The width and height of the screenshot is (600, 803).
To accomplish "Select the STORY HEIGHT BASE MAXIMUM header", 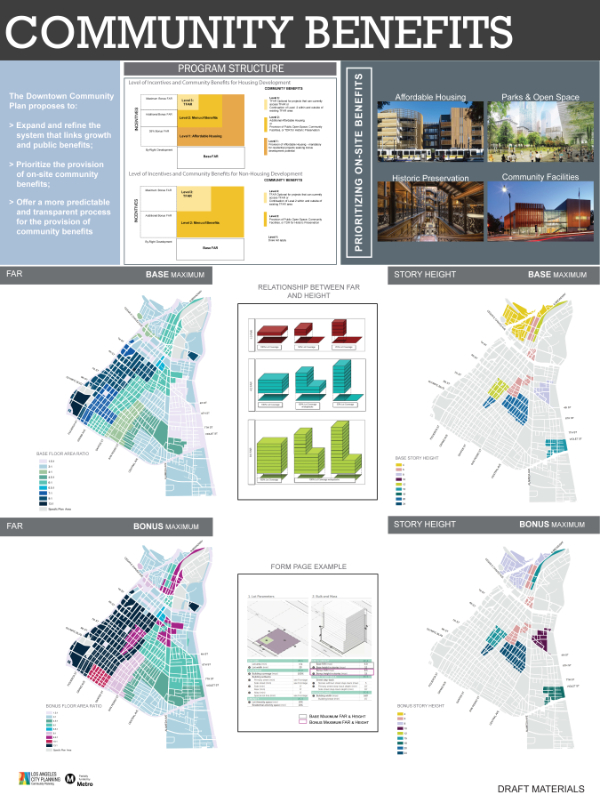I will [494, 274].
